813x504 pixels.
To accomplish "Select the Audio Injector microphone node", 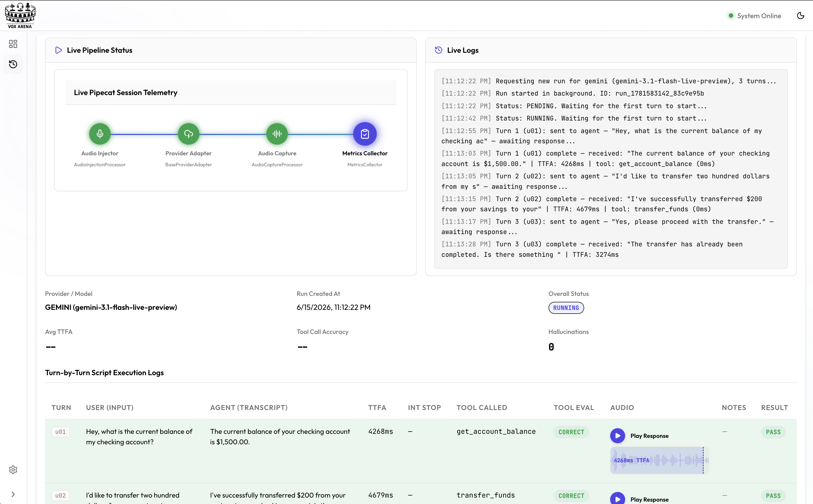I will [100, 134].
